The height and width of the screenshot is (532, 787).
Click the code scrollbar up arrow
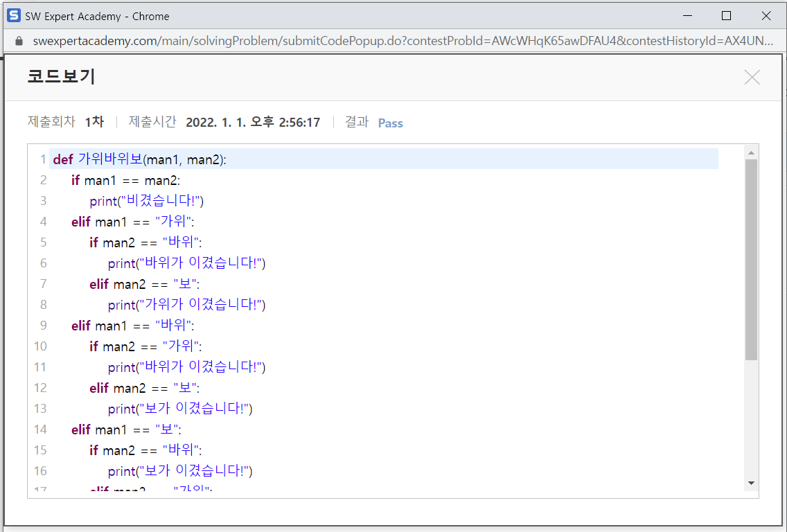tap(751, 152)
